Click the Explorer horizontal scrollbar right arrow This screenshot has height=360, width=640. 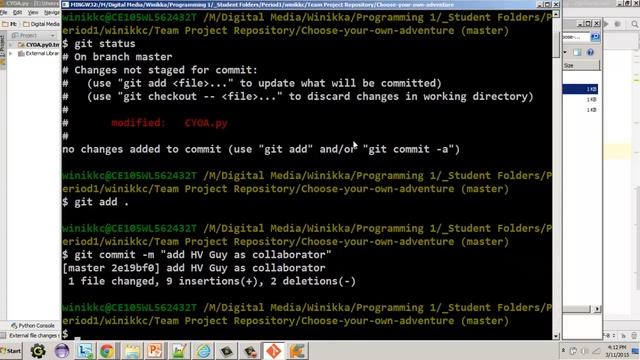point(597,309)
